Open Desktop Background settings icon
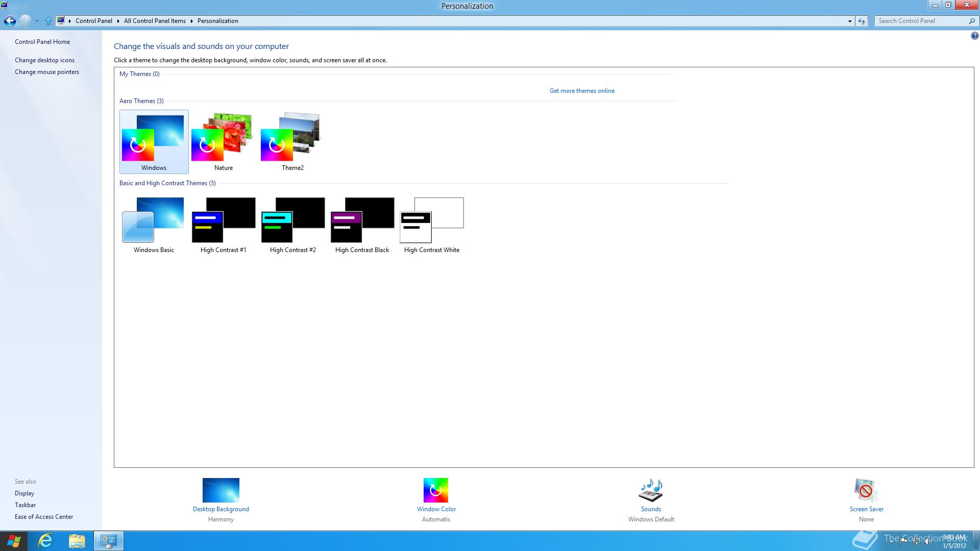This screenshot has width=980, height=551. (x=221, y=490)
